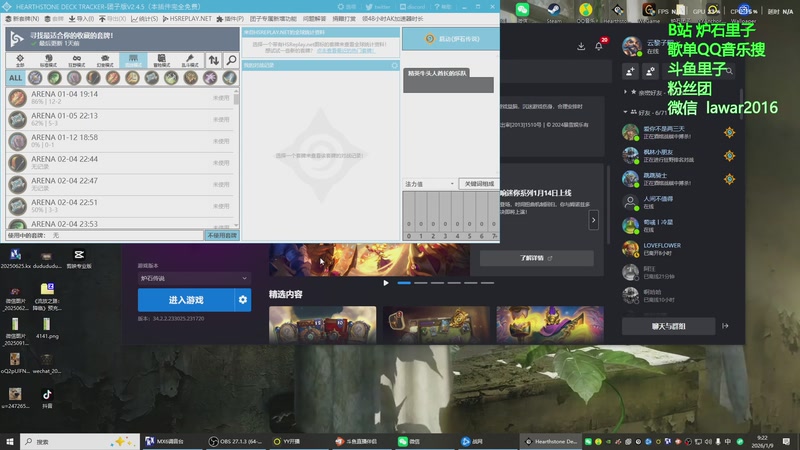Click the news panel next arrow
The width and height of the screenshot is (800, 450).
[593, 220]
